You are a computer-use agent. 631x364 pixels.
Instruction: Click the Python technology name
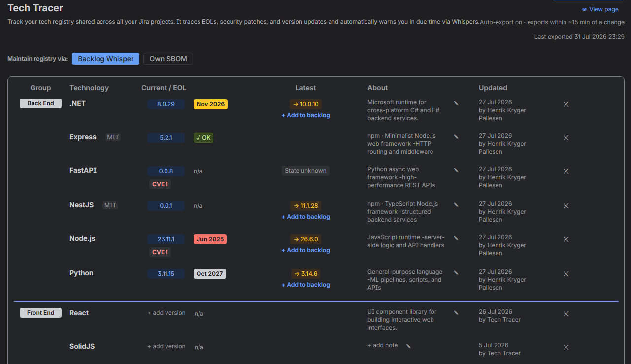coord(81,273)
